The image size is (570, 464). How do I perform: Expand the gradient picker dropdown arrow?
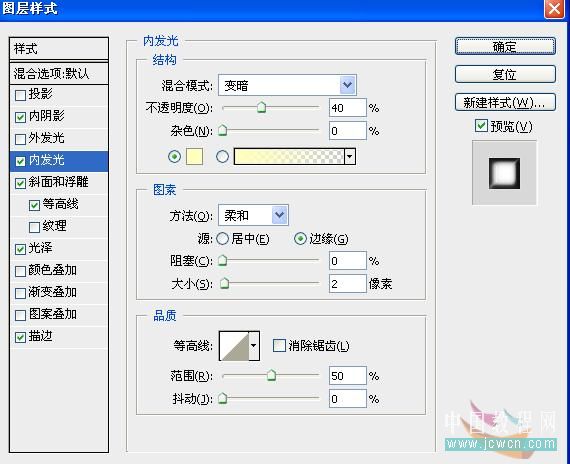[x=350, y=156]
